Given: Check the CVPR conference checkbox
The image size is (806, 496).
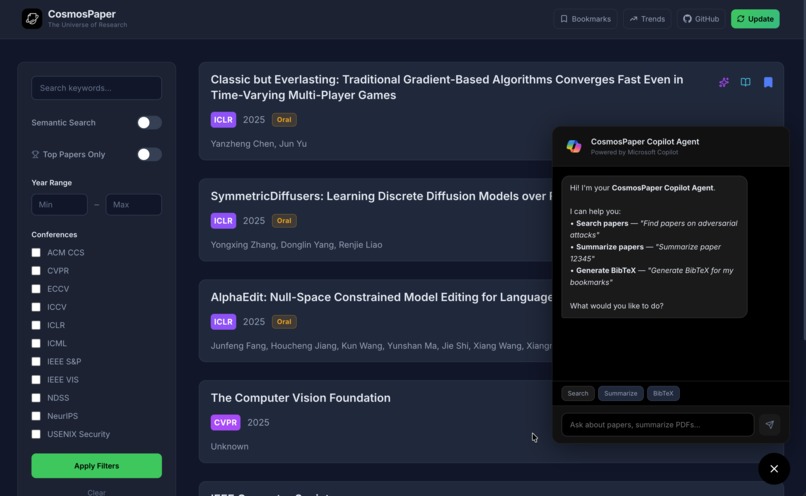Looking at the screenshot, I should coord(36,270).
